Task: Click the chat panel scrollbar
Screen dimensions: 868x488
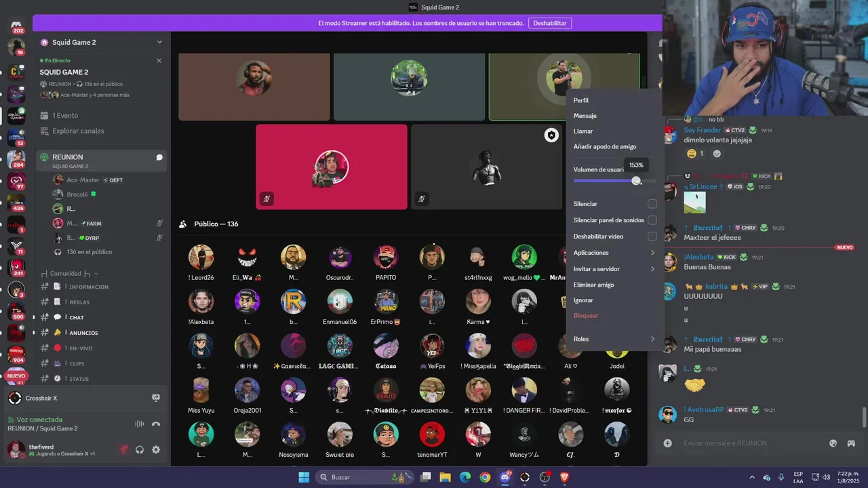Action: tap(864, 417)
